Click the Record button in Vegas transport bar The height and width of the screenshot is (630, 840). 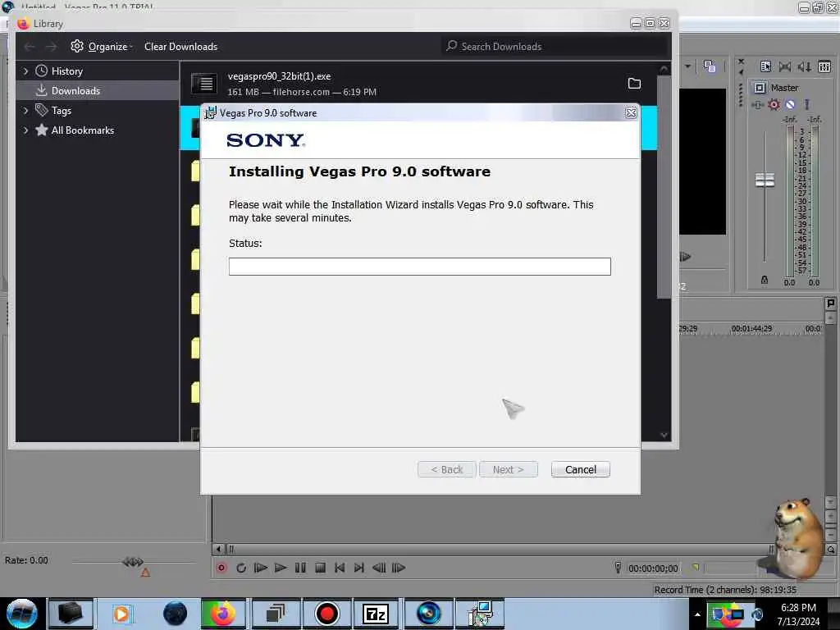tap(221, 568)
